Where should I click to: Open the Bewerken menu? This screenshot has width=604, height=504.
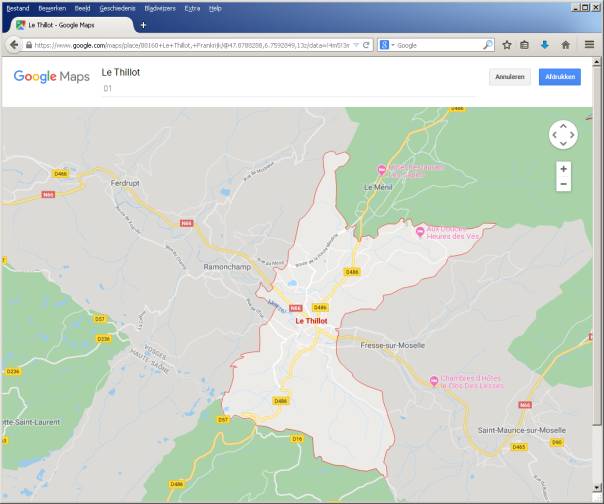pyautogui.click(x=52, y=8)
